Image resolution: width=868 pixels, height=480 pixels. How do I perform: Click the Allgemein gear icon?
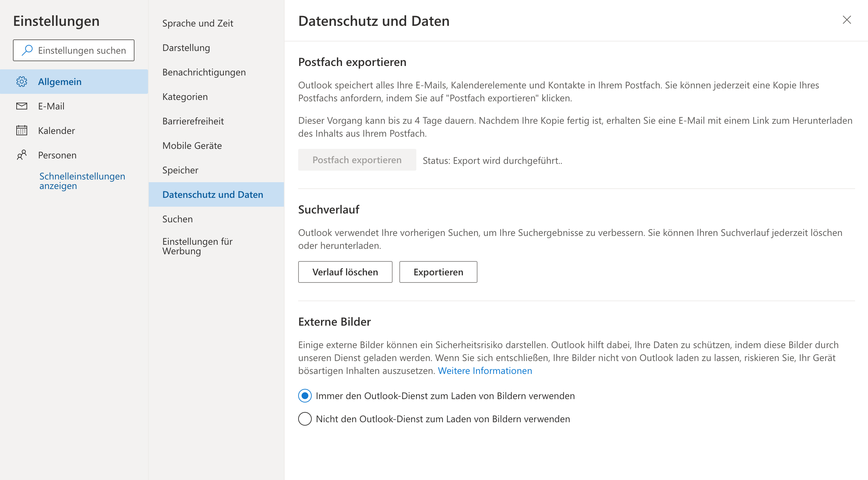[22, 82]
